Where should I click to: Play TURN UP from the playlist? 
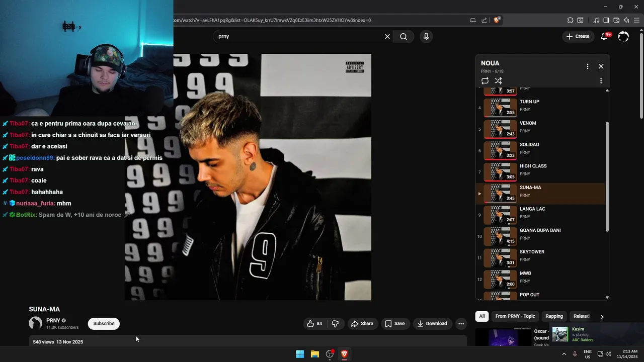tap(540, 107)
